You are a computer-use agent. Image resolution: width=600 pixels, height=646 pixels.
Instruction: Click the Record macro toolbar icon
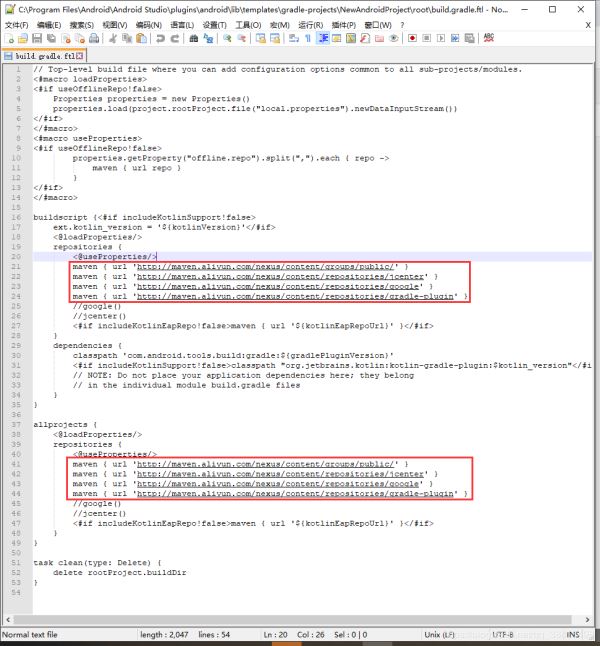(x=411, y=38)
